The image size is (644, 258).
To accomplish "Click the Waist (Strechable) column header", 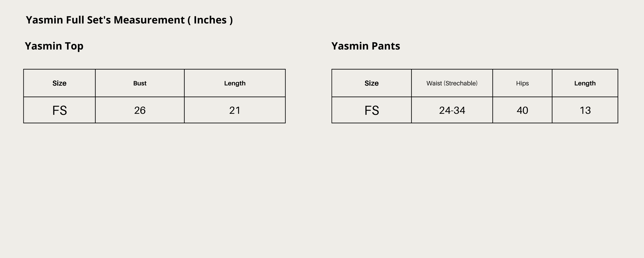I will click(452, 83).
